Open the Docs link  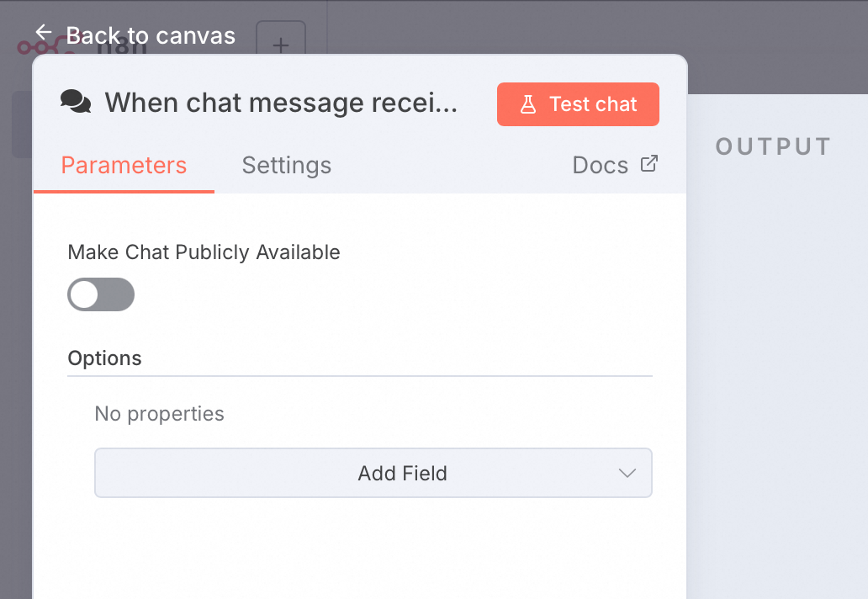tap(601, 165)
